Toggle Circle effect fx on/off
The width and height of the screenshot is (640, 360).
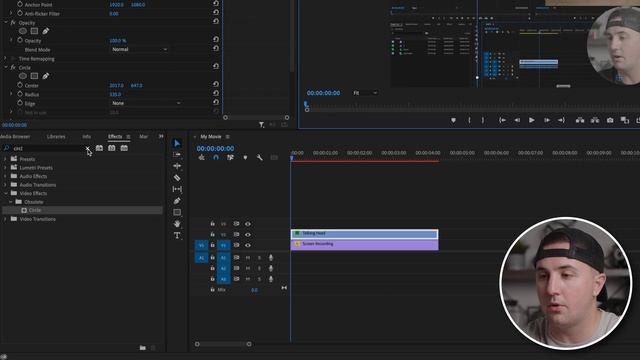point(13,67)
